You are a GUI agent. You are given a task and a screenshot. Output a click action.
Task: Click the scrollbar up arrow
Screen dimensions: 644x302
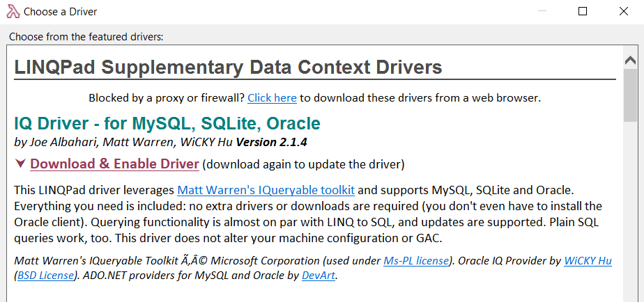point(630,61)
